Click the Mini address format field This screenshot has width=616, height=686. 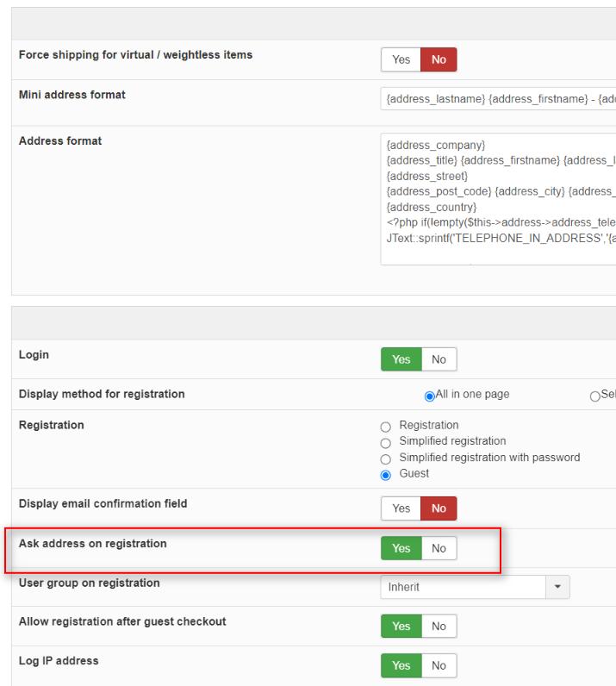click(x=498, y=99)
